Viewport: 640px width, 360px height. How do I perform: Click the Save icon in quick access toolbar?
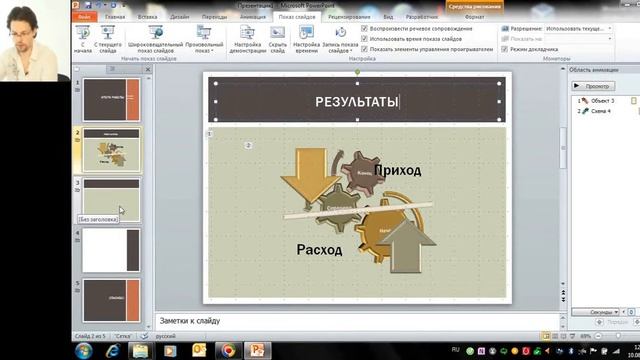tap(88, 5)
